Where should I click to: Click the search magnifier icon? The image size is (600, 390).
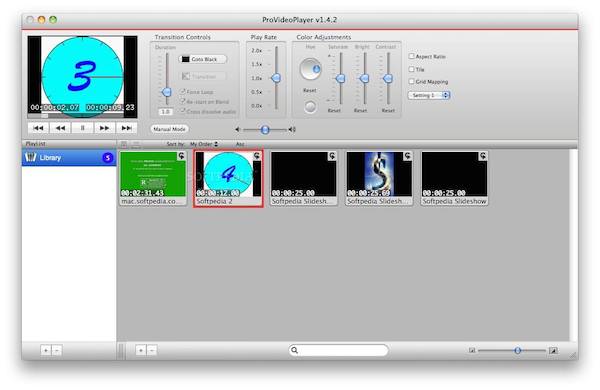tap(295, 350)
